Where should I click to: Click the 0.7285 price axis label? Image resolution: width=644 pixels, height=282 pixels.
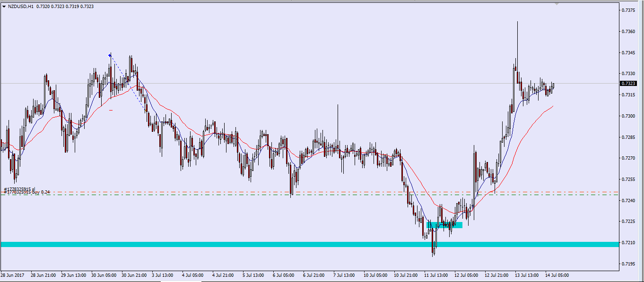628,137
